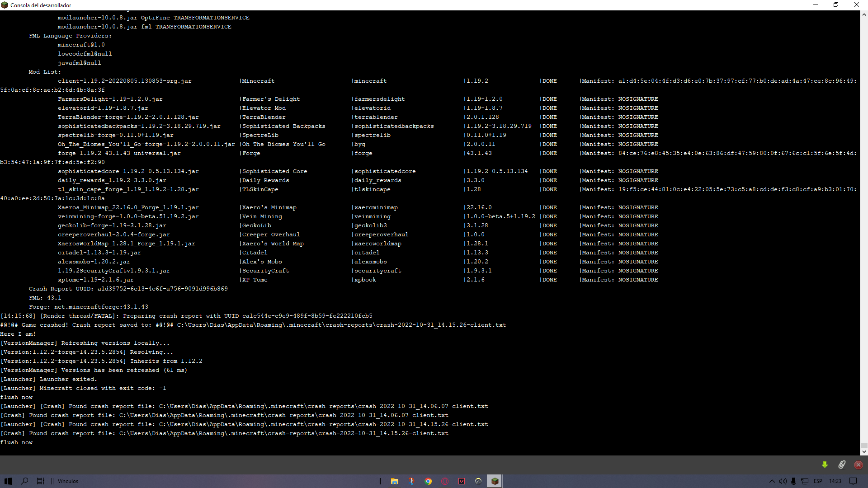Click 'Versions has been refreshed (61 ms)' line

tap(94, 370)
